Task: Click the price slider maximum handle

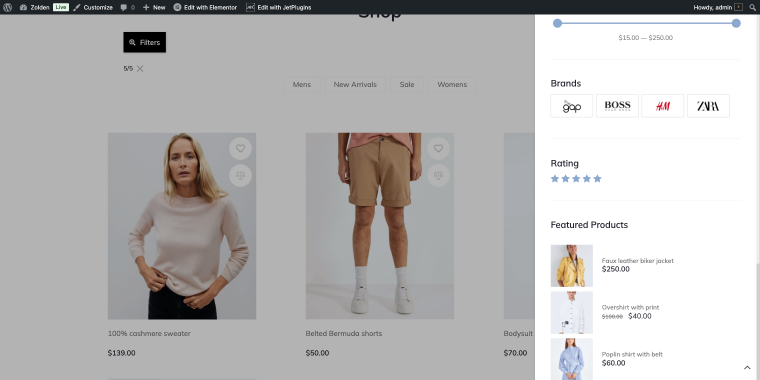Action: pyautogui.click(x=736, y=23)
